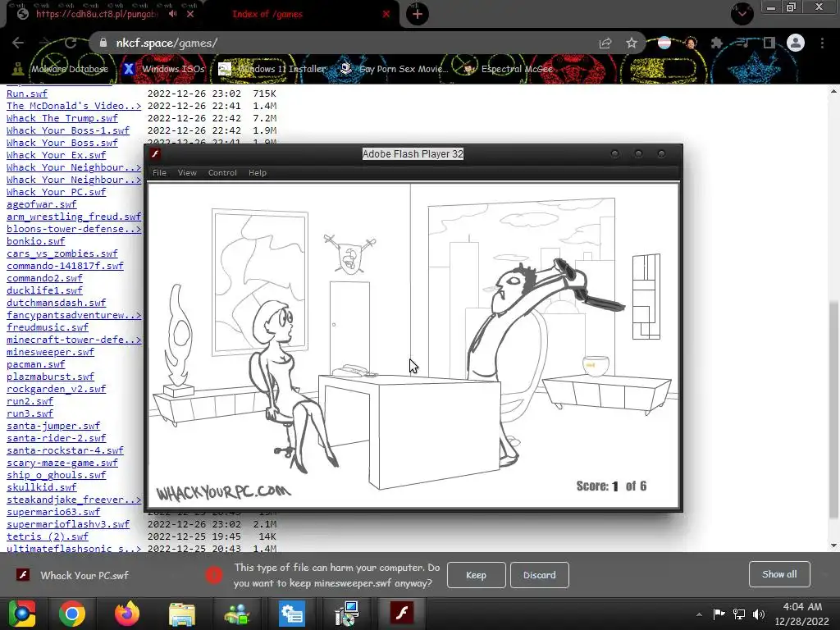This screenshot has width=840, height=630.
Task: Open Run.swf link
Action: click(x=27, y=94)
